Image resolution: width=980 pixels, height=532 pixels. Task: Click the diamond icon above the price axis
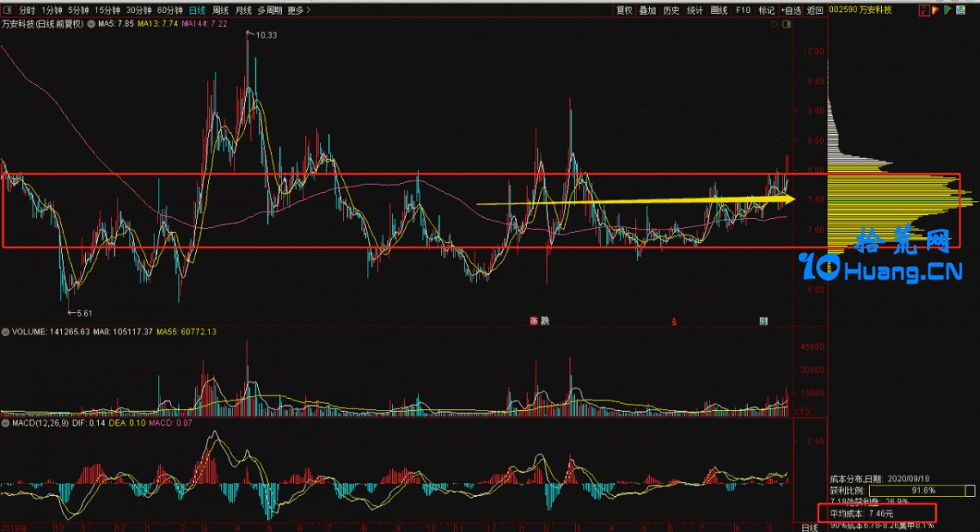[775, 25]
